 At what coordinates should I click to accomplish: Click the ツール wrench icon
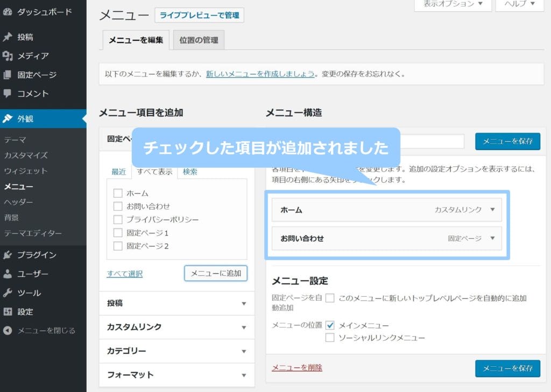pyautogui.click(x=8, y=293)
